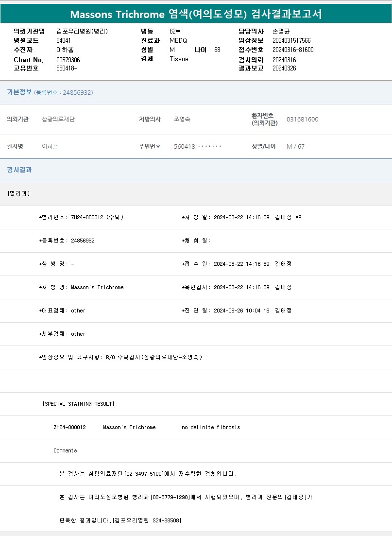Image resolution: width=392 pixels, height=536 pixels.
Task: Click the 'no definite fibrosis' result text
Action: pyautogui.click(x=211, y=427)
